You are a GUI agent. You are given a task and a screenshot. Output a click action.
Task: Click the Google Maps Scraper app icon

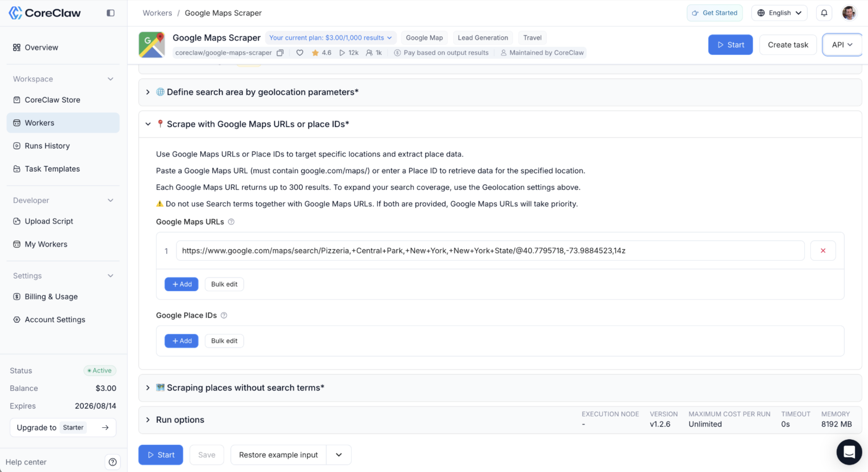(152, 45)
